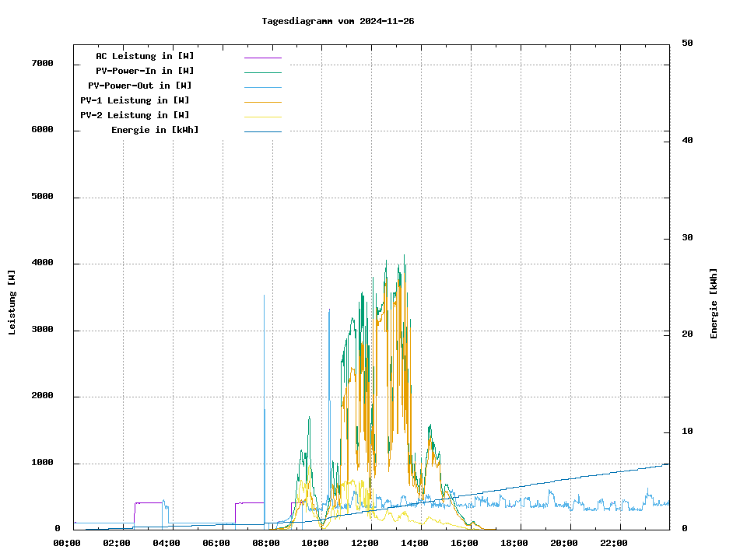Click the 4000 value on the power axis

(x=42, y=263)
